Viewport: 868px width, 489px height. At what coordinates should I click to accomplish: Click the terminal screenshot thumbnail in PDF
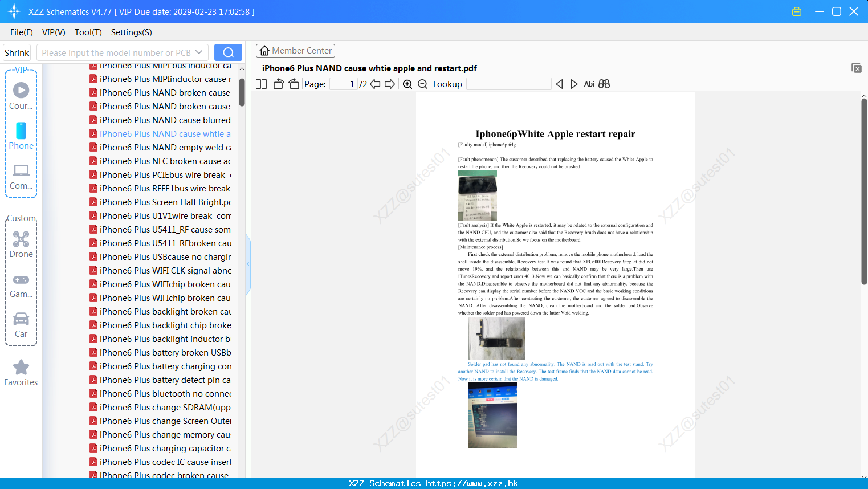click(x=492, y=415)
